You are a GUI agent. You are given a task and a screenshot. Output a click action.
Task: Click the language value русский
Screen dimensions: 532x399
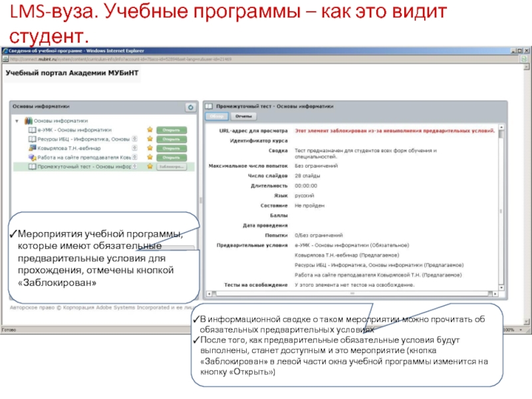[x=305, y=196]
